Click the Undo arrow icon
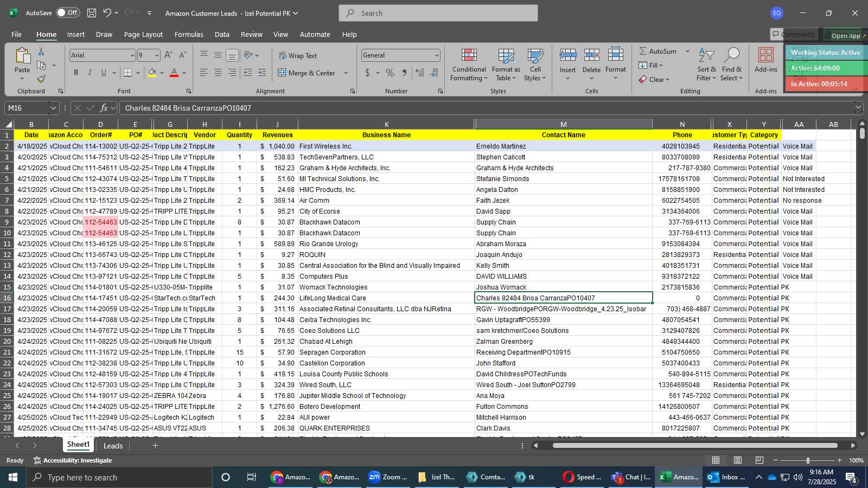 [107, 13]
